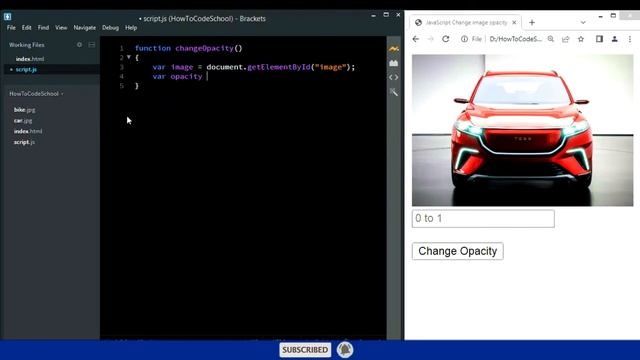640x360 pixels.
Task: Open a new Chrome tab with plus
Action: coord(532,23)
